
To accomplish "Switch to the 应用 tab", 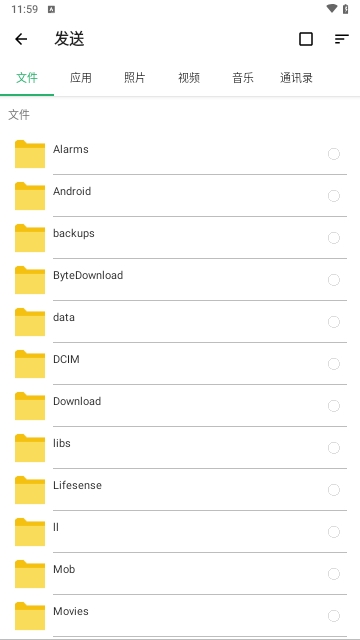I will (81, 78).
